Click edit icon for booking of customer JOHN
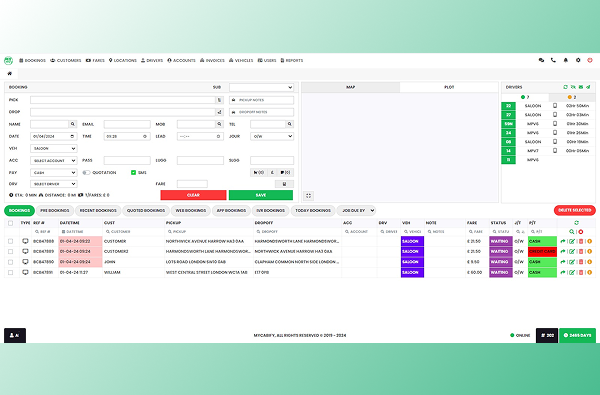The height and width of the screenshot is (395, 600). (572, 262)
